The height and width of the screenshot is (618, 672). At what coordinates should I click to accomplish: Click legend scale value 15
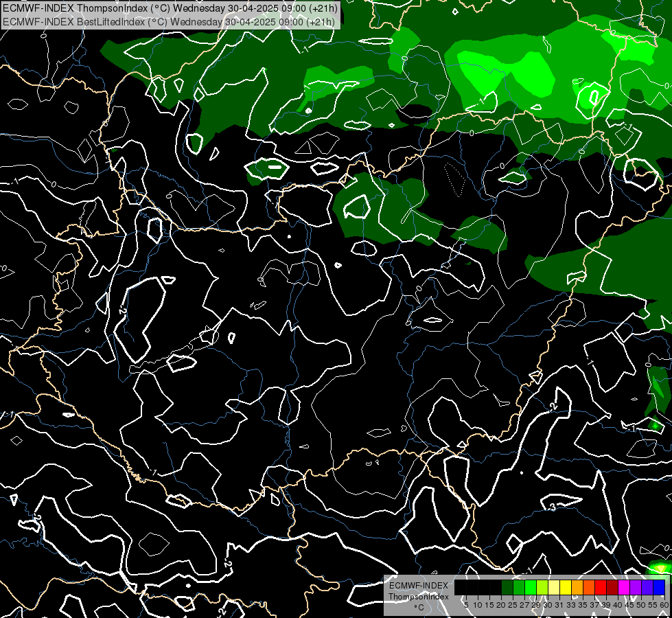point(489,605)
